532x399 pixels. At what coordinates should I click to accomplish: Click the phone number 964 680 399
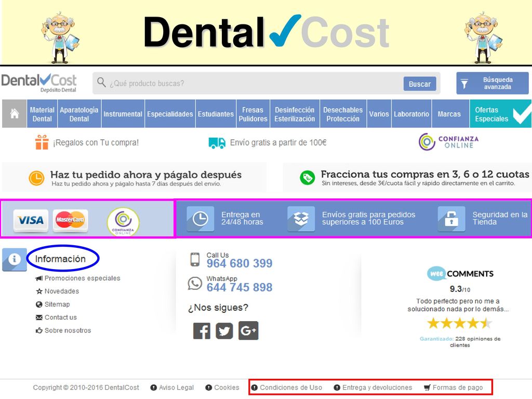point(240,263)
